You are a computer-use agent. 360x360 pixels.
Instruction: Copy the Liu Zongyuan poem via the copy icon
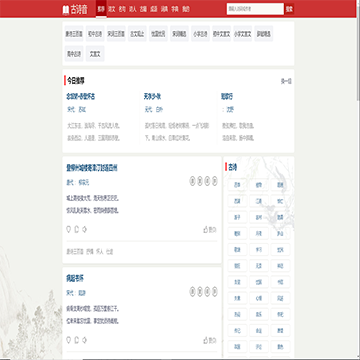coord(77,230)
